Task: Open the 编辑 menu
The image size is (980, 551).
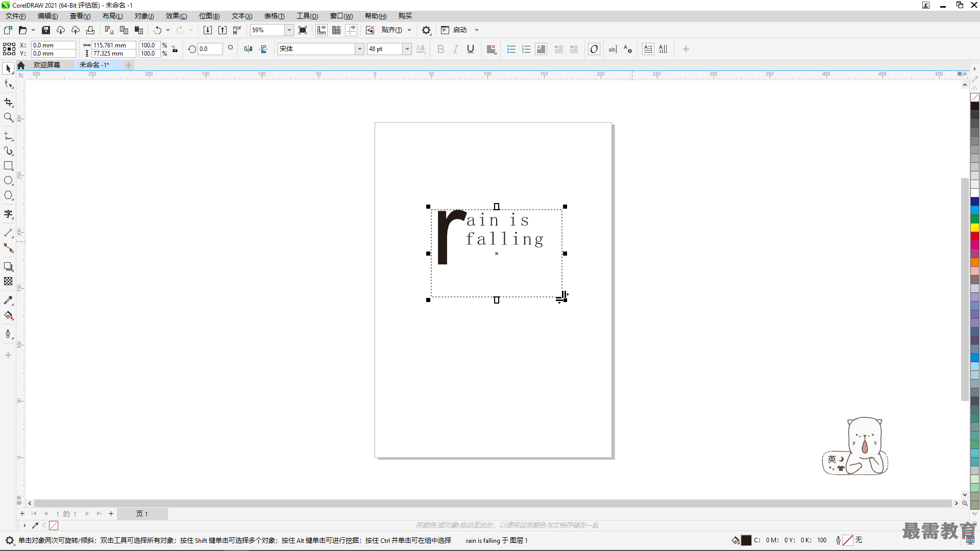Action: 47,16
